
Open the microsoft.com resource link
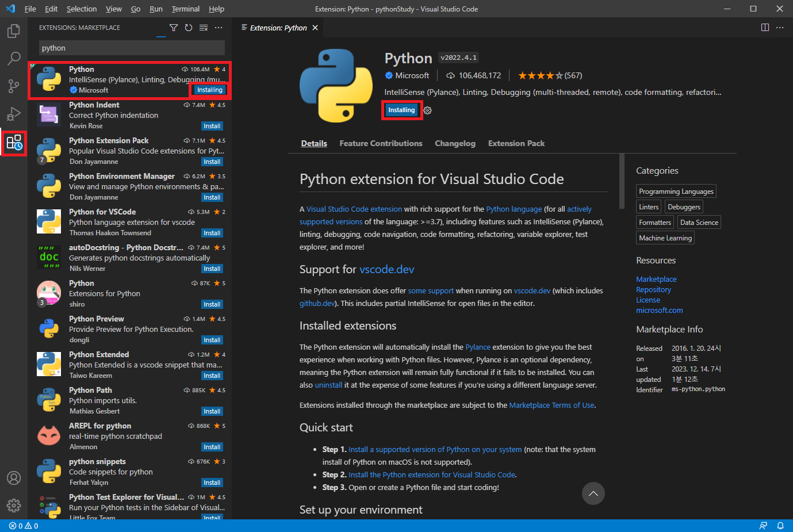click(x=660, y=310)
